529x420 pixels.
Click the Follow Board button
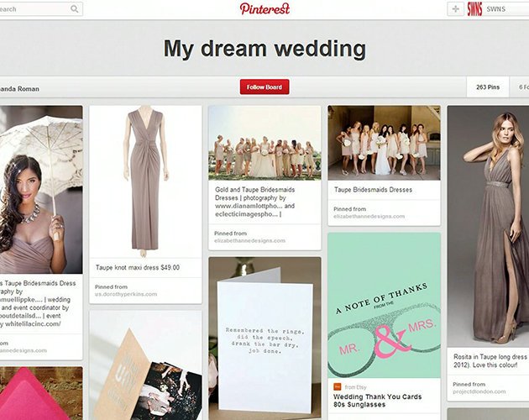264,87
